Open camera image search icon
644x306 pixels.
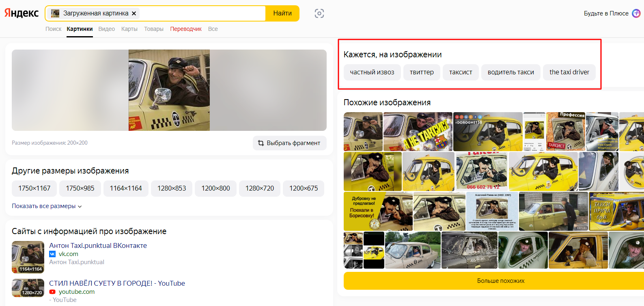(319, 13)
